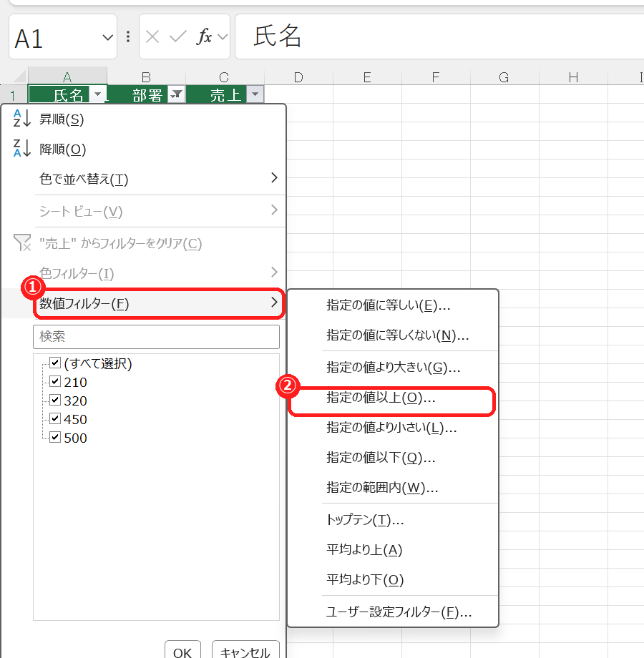Uncheck the 500 value checkbox

(55, 437)
